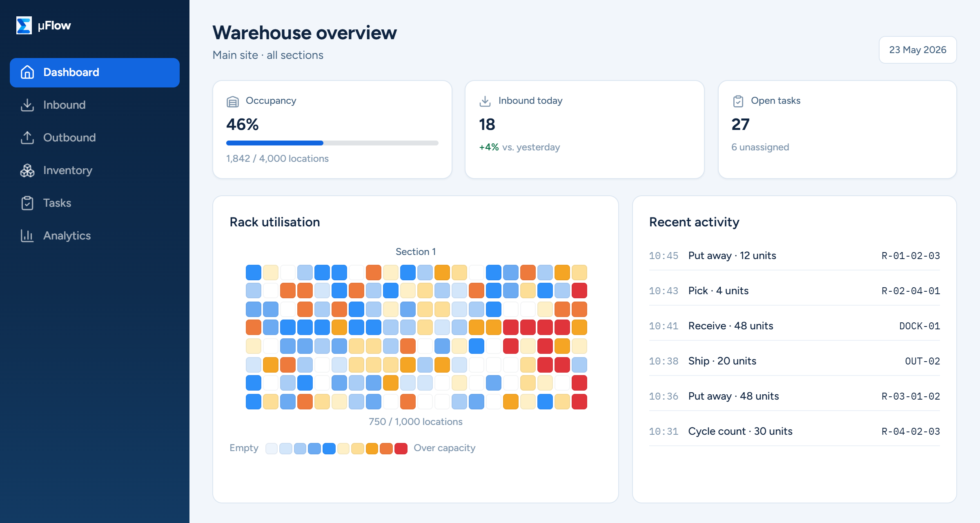The height and width of the screenshot is (523, 980).
Task: Open the Inventory page
Action: 95,170
